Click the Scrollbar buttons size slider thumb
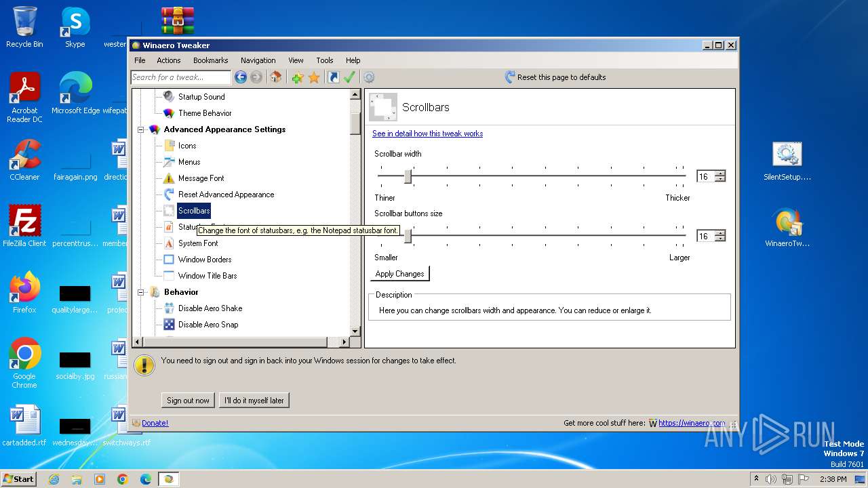The image size is (868, 488). pos(408,236)
